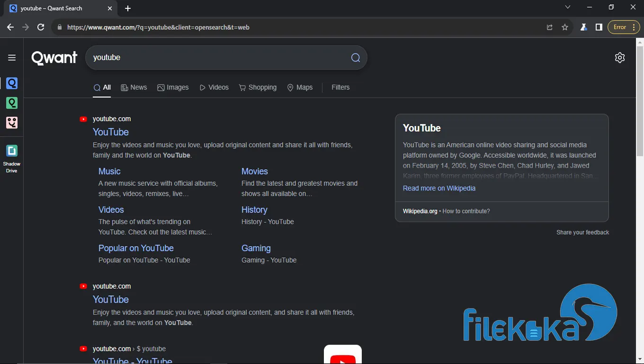Image resolution: width=644 pixels, height=364 pixels.
Task: Click the Qwant logo
Action: [54, 58]
